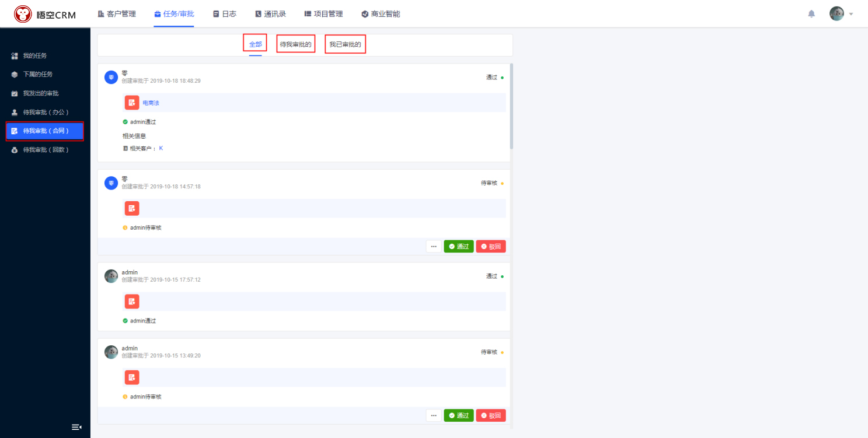Click related customer link K
The image size is (868, 438).
161,148
